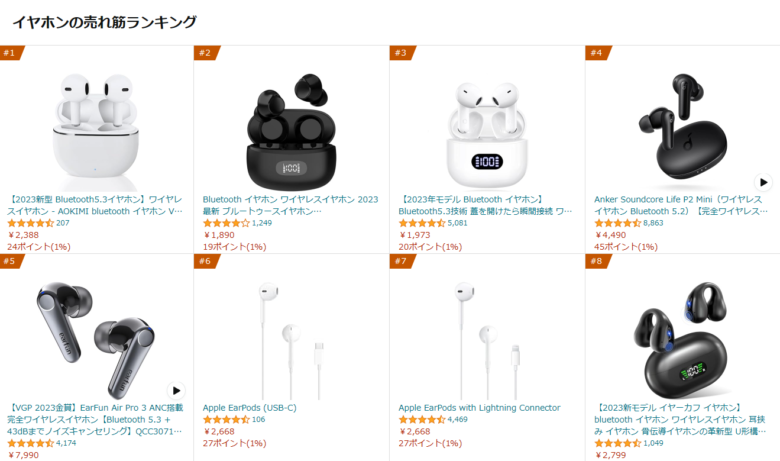Open the Apple EarPods (USB-C) title link

click(x=249, y=408)
